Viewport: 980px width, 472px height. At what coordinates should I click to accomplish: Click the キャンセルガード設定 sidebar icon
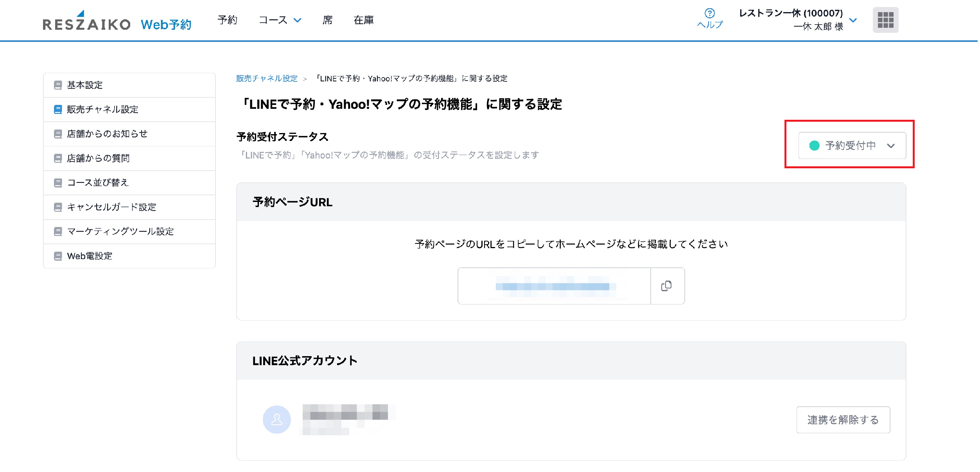(x=58, y=207)
